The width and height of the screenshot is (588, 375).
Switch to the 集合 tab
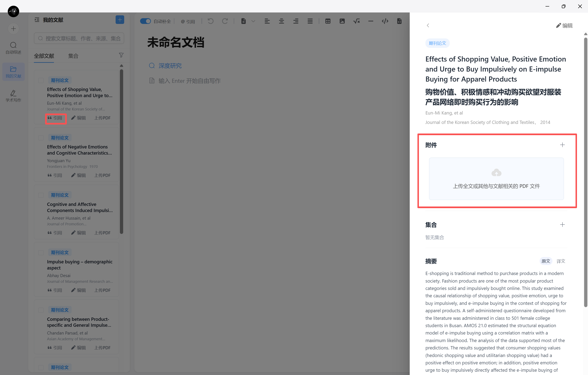coord(73,56)
